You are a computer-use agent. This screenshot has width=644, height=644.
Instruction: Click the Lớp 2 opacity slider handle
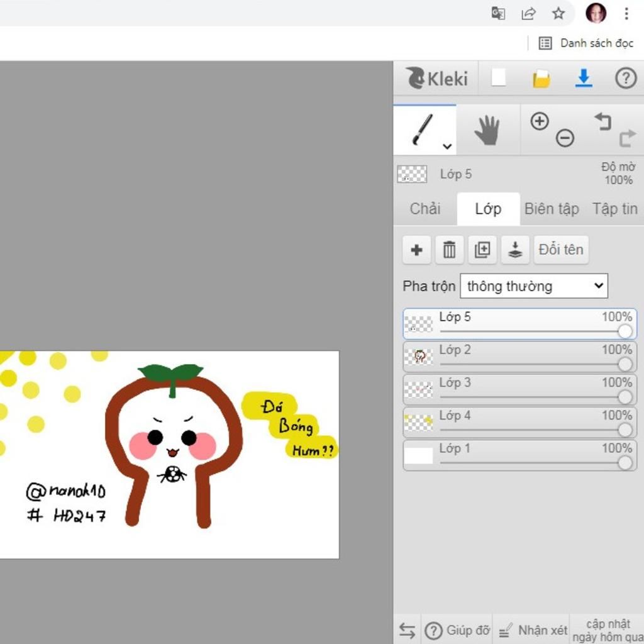625,364
